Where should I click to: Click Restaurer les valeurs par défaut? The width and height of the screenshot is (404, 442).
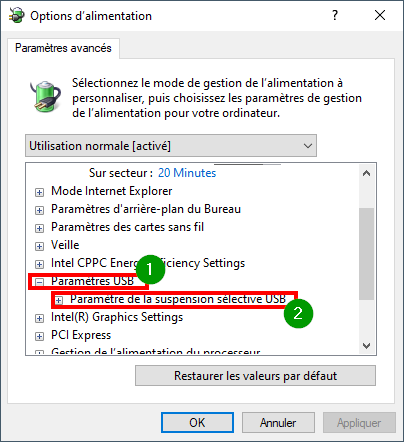tap(255, 376)
